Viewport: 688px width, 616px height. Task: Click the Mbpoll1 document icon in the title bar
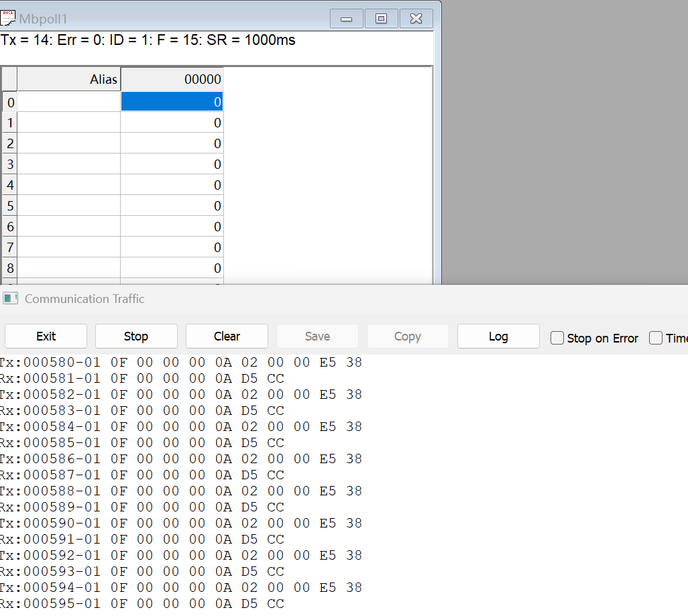tap(9, 17)
